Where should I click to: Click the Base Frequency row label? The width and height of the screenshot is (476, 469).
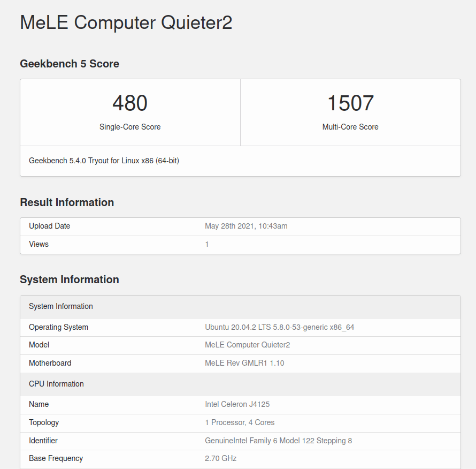click(56, 458)
